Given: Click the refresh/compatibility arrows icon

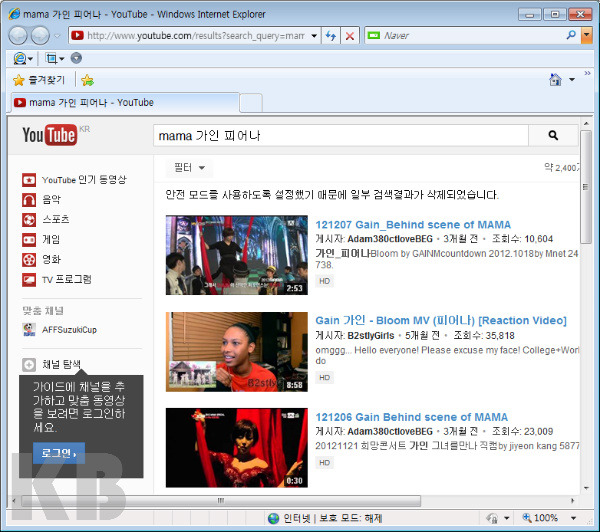Looking at the screenshot, I should pyautogui.click(x=331, y=36).
